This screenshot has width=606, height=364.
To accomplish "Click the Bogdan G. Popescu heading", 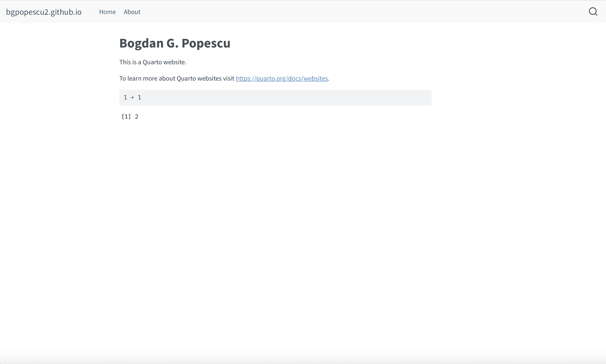I will click(175, 43).
